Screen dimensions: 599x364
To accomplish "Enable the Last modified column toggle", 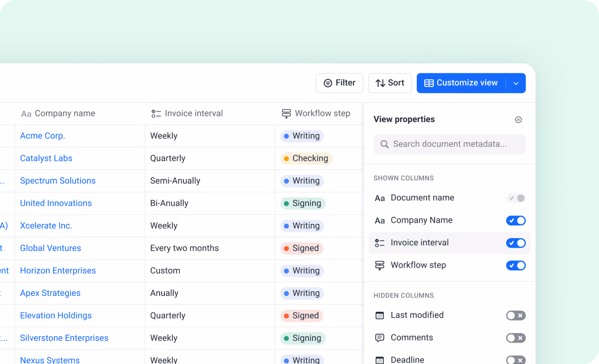I will [516, 315].
